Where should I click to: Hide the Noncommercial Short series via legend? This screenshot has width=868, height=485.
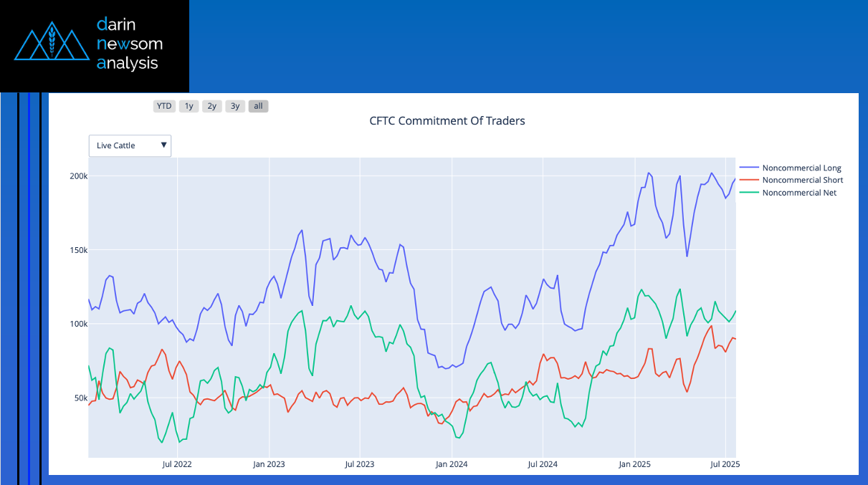click(x=802, y=181)
